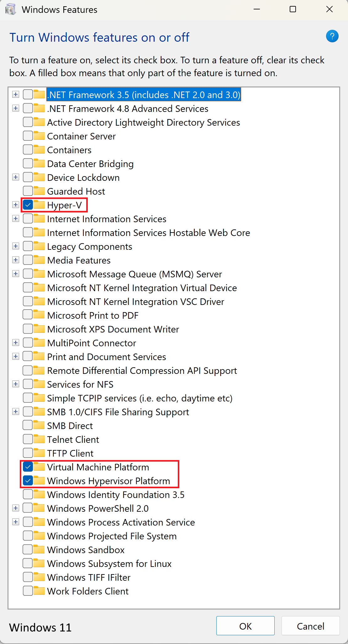Expand the Internet Information Services node
348x644 pixels.
16,218
